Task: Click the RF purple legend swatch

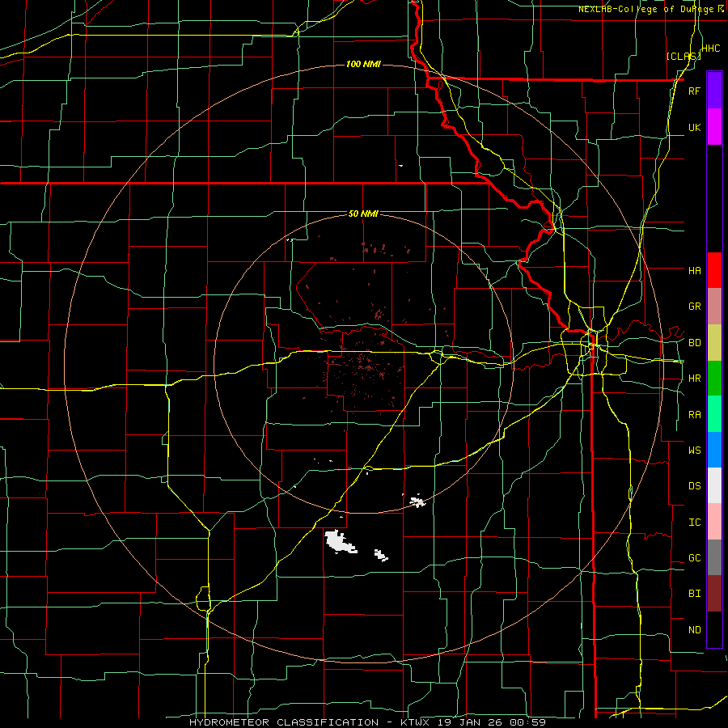Action: (714, 91)
